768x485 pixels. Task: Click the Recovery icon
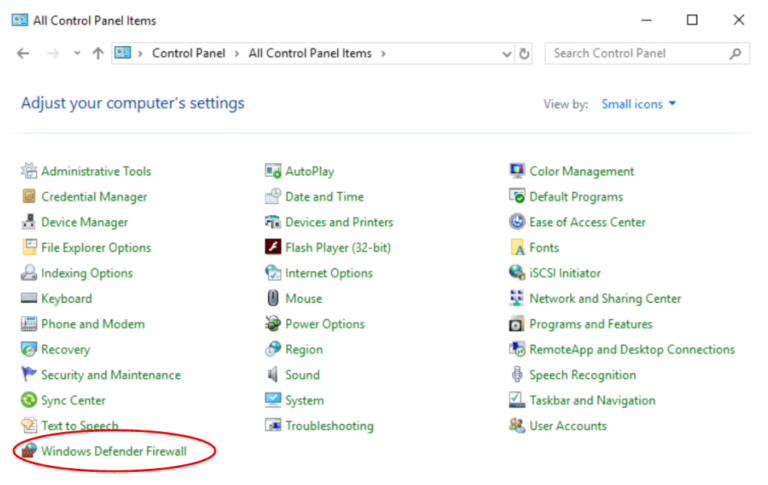tap(29, 349)
